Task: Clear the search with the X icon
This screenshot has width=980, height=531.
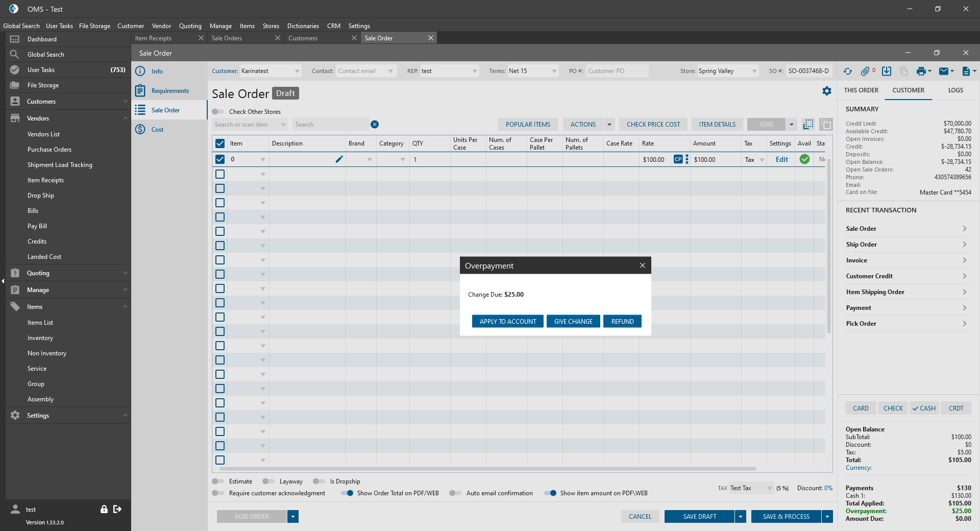Action: tap(375, 125)
